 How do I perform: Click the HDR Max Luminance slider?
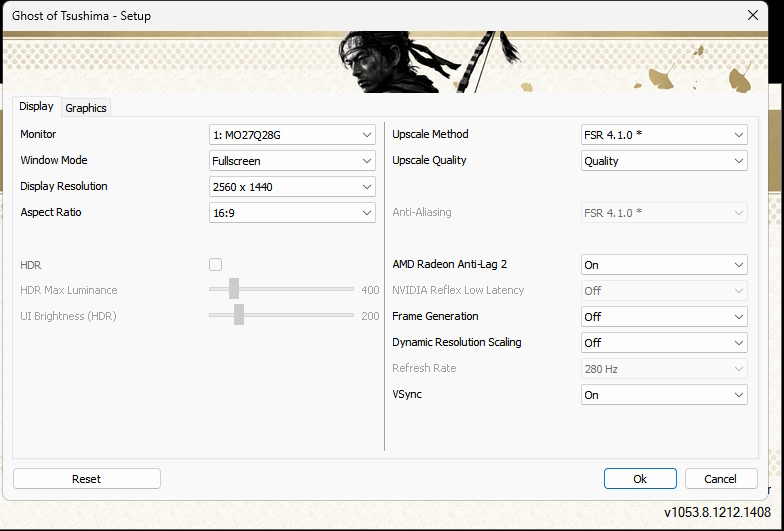pyautogui.click(x=234, y=289)
